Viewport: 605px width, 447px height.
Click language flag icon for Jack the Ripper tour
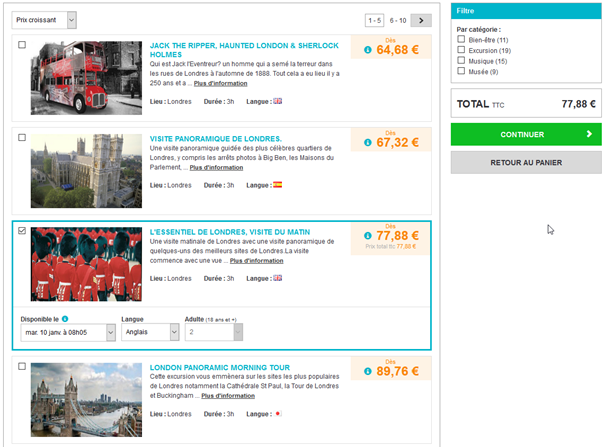point(278,100)
